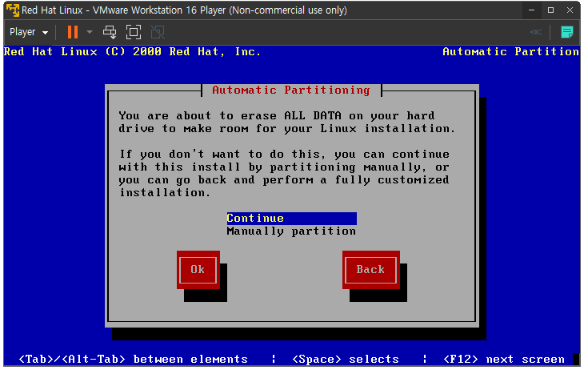The width and height of the screenshot is (588, 370).
Task: Expand the power options dropdown arrow
Action: coord(90,32)
